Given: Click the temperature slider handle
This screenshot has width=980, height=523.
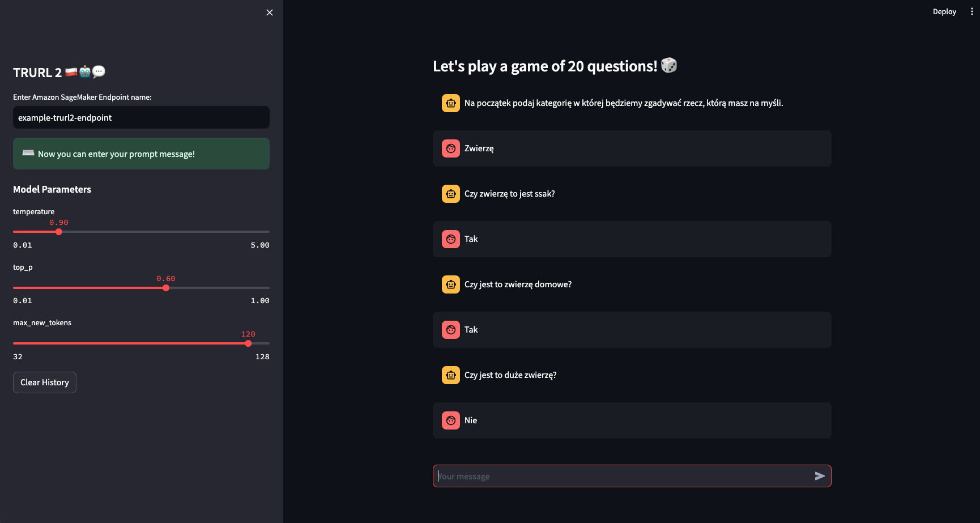Looking at the screenshot, I should tap(59, 232).
